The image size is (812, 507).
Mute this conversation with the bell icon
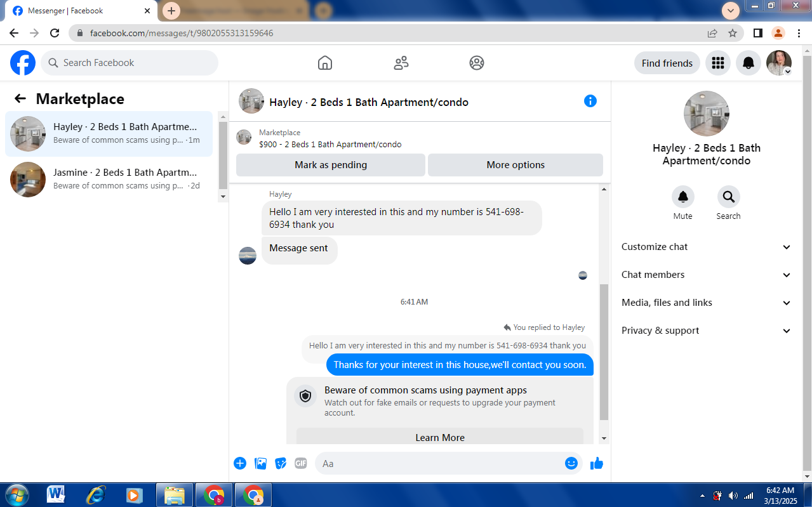(683, 197)
